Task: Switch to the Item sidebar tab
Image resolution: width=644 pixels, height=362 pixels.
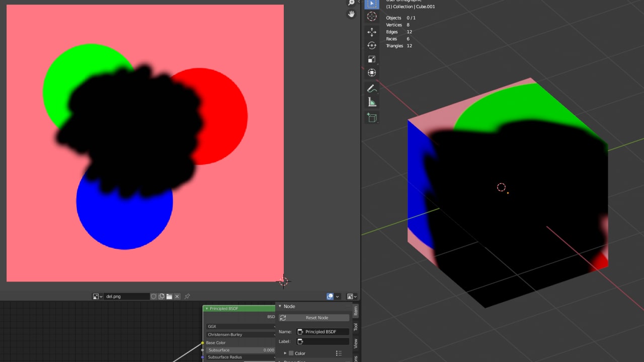Action: click(356, 311)
